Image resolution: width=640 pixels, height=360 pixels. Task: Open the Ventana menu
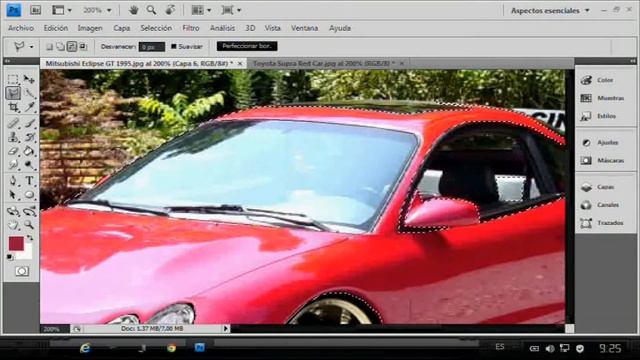click(304, 28)
